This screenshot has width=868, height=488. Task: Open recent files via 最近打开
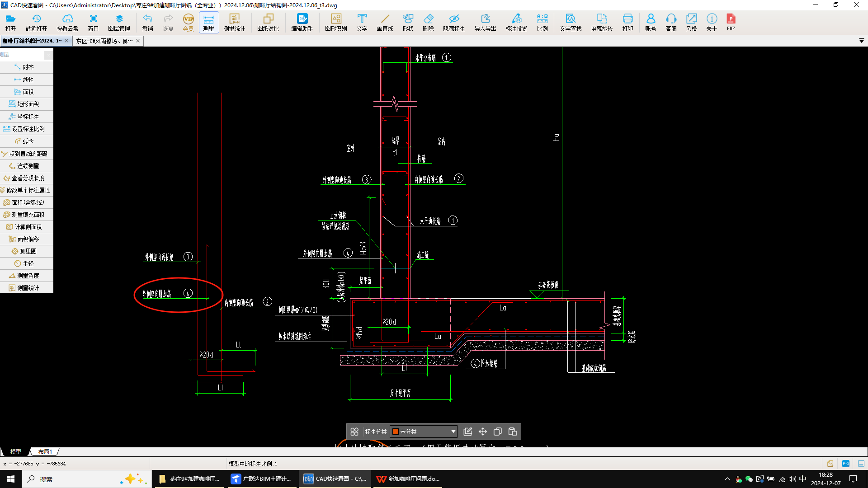coord(36,22)
